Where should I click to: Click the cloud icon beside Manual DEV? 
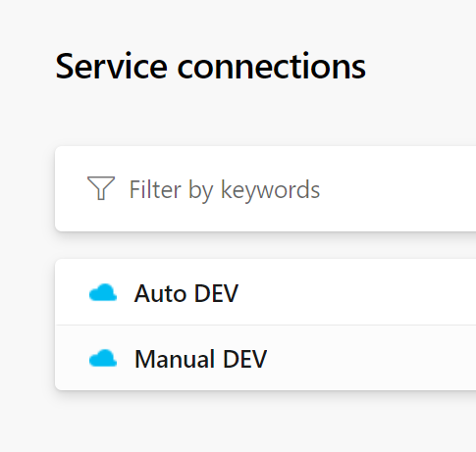103,358
